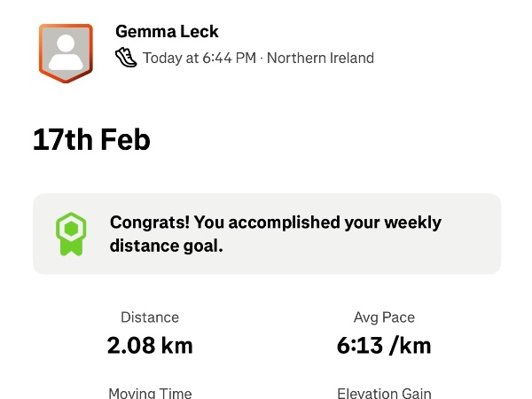Click the '17th Feb' activity title

[x=91, y=140]
